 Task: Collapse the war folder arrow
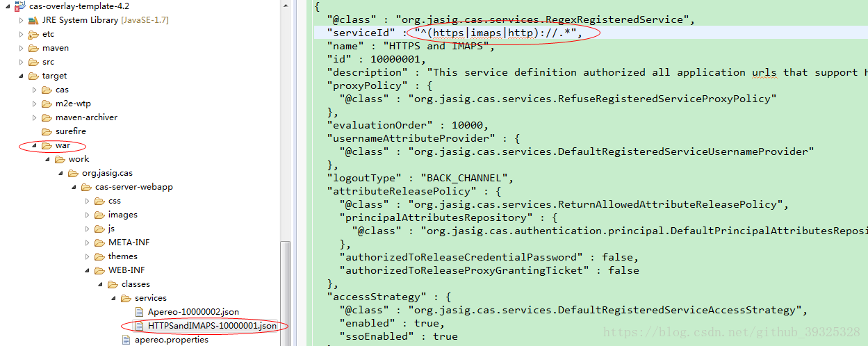[35, 145]
